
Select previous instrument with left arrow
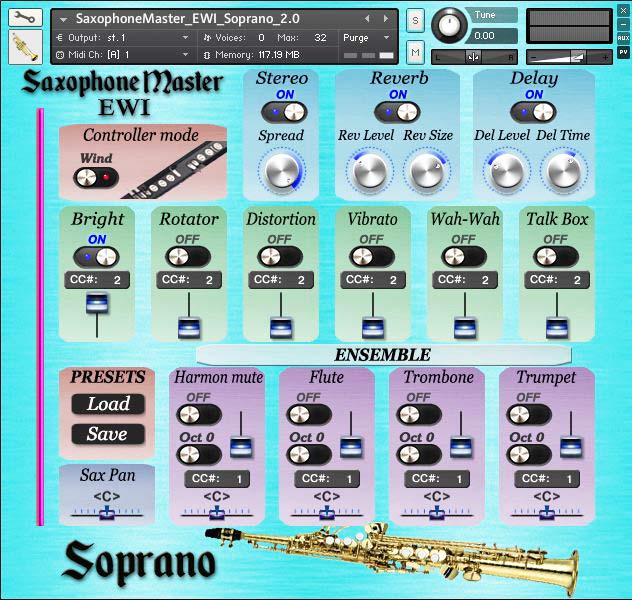click(x=367, y=19)
